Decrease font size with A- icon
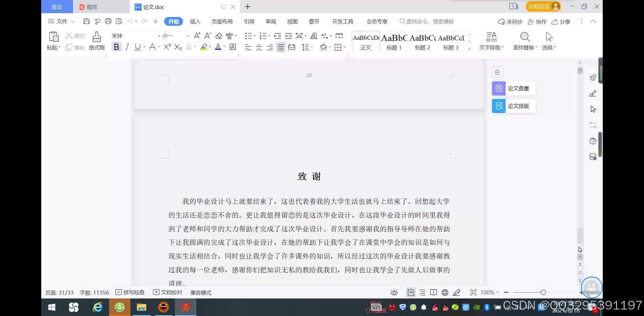 coord(208,36)
